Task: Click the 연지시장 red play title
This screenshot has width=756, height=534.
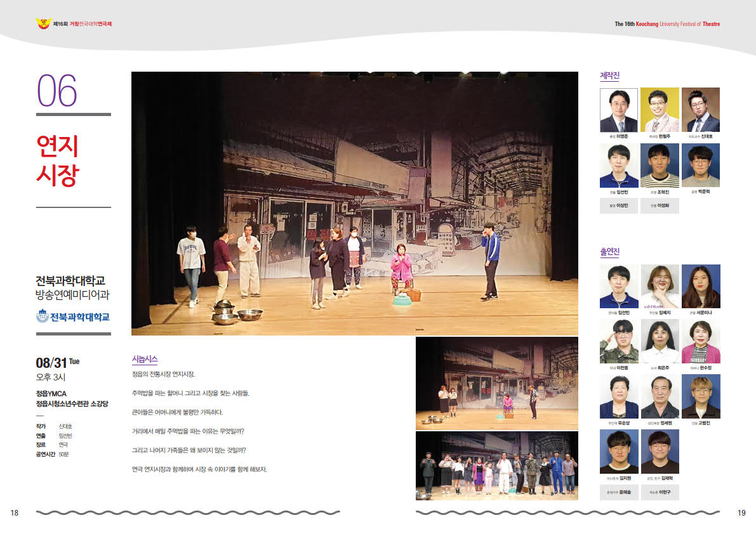Action: [57, 161]
